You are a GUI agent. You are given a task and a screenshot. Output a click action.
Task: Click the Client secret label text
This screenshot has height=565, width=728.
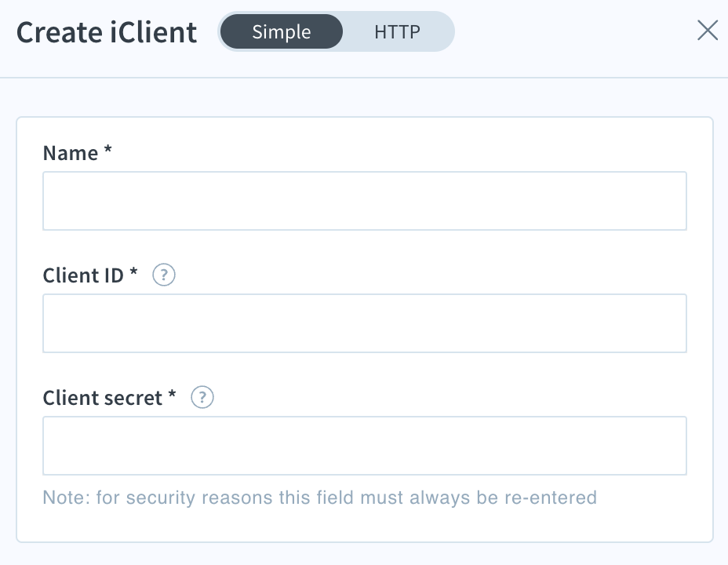tap(109, 398)
